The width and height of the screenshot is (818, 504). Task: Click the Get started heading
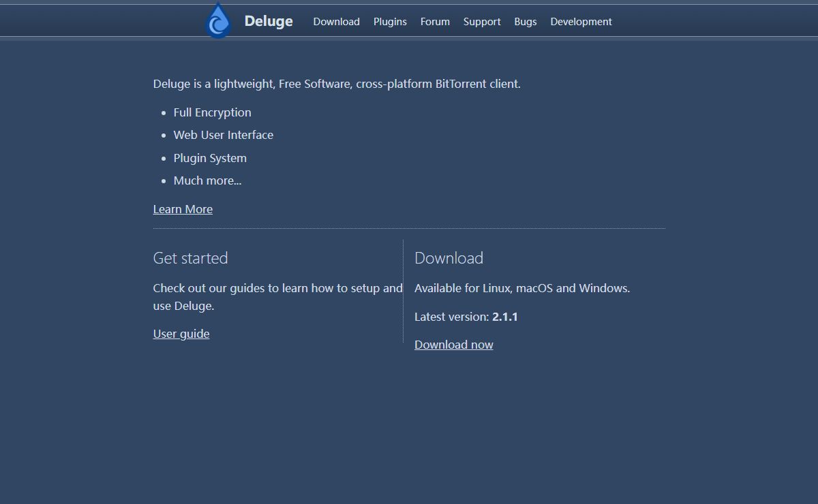point(190,258)
